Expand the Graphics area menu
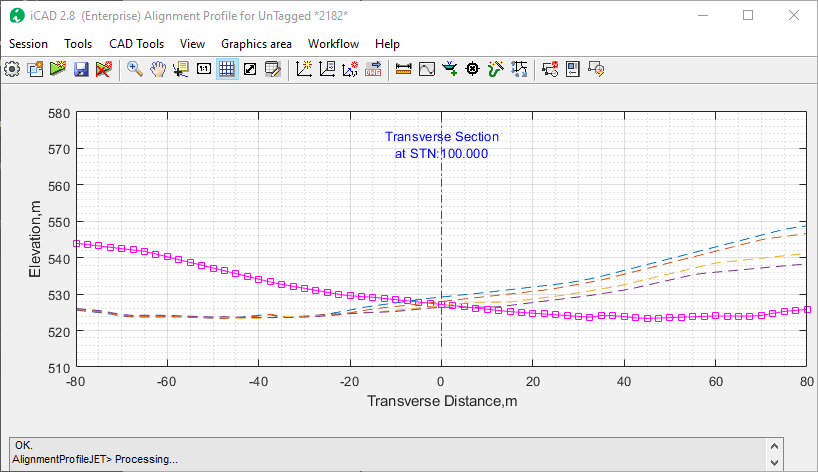818x472 pixels. click(256, 44)
